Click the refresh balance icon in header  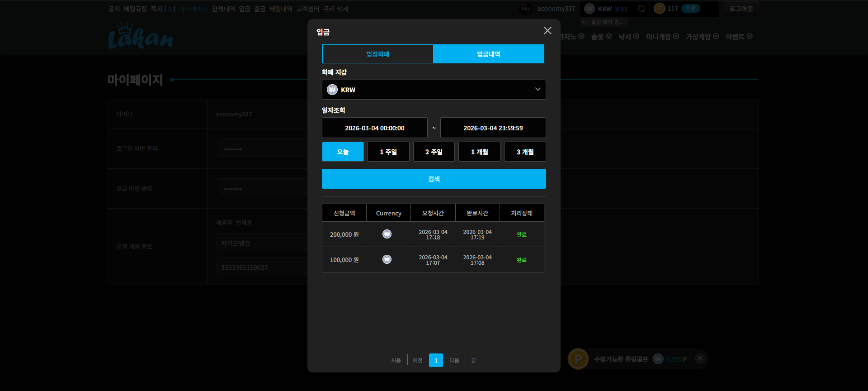[x=641, y=9]
